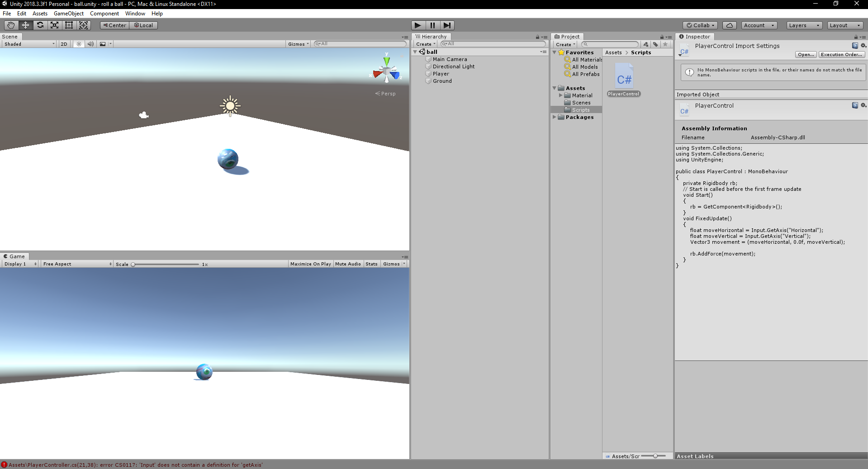
Task: Open Game view Gizmos dropdown
Action: [x=394, y=264]
